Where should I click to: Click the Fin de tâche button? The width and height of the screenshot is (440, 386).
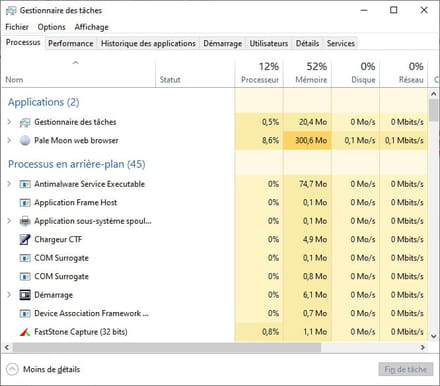[x=406, y=369]
